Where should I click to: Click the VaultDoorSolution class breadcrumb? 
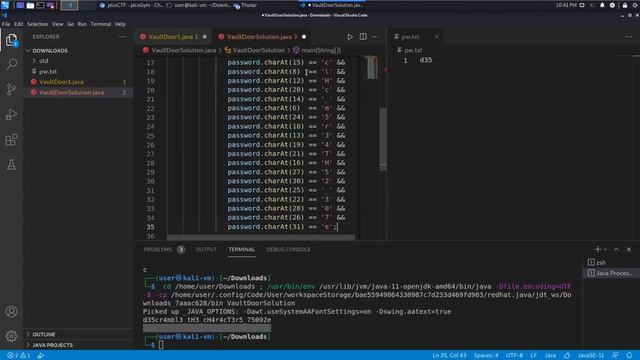(x=258, y=50)
